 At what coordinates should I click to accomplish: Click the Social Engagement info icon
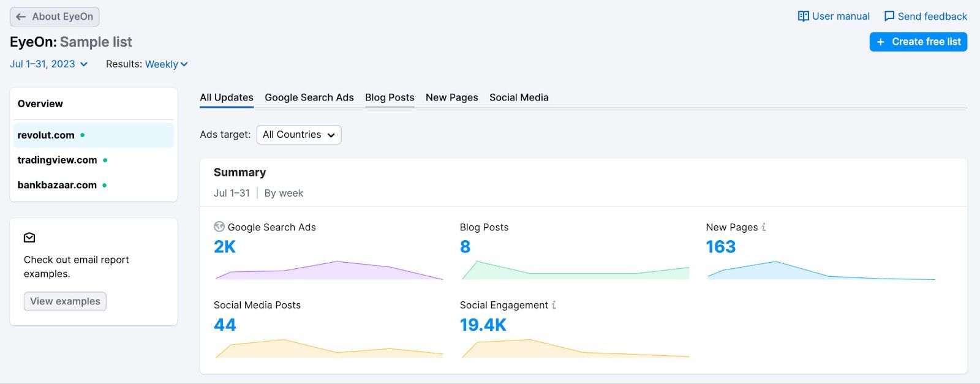pyautogui.click(x=554, y=305)
